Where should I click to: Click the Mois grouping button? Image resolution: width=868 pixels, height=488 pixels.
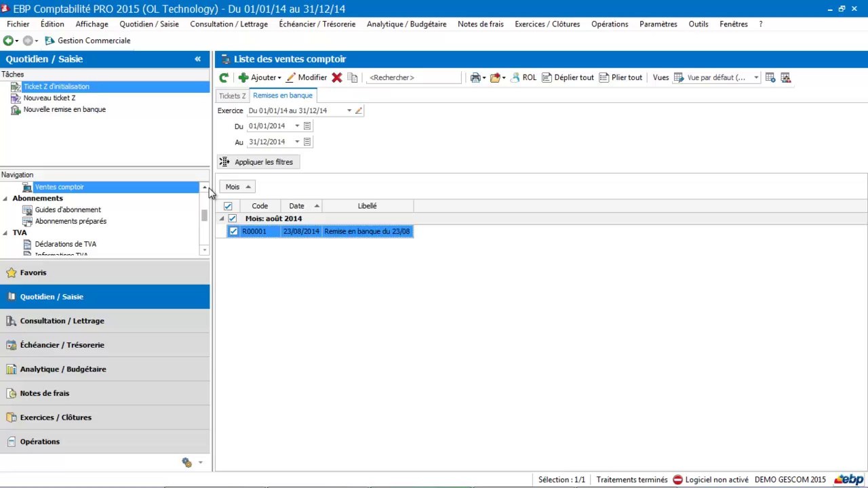(237, 187)
